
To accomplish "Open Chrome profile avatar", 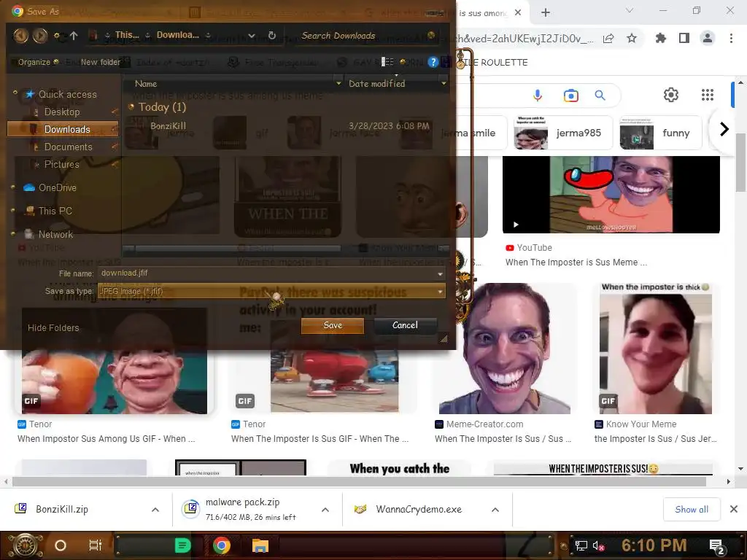I will (708, 38).
